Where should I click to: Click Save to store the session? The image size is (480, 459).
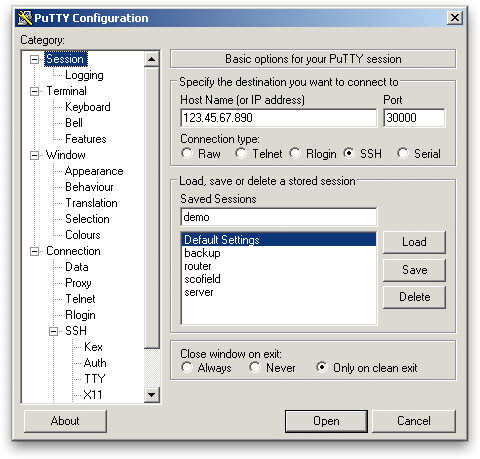(x=414, y=270)
